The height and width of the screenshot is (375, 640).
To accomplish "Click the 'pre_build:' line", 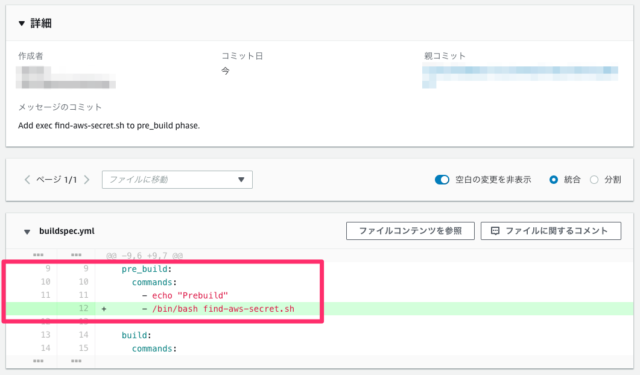I will [147, 269].
